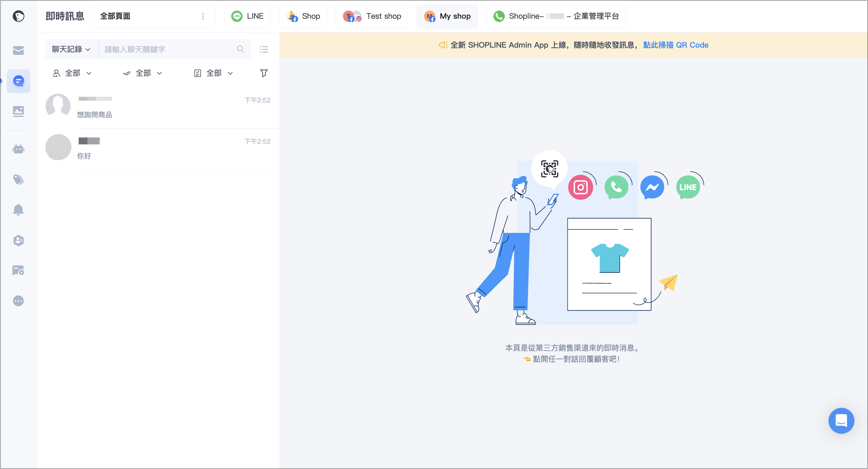This screenshot has width=868, height=469.
Task: Switch to the Test shop tab
Action: (372, 16)
